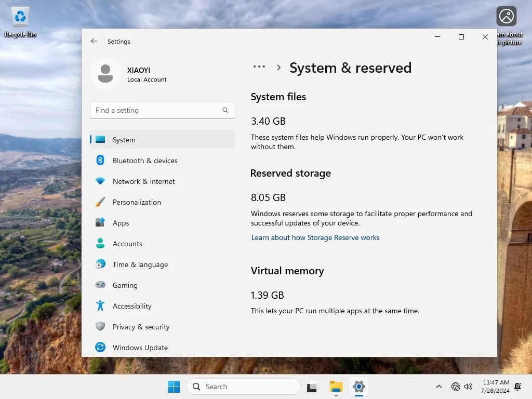Go to Time & language settings
Image resolution: width=532 pixels, height=399 pixels.
163,264
